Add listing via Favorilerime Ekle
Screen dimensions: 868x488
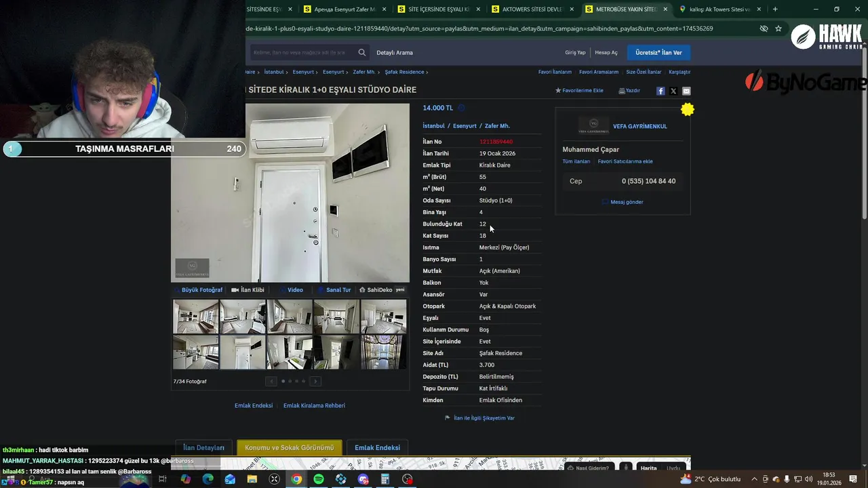pos(579,91)
